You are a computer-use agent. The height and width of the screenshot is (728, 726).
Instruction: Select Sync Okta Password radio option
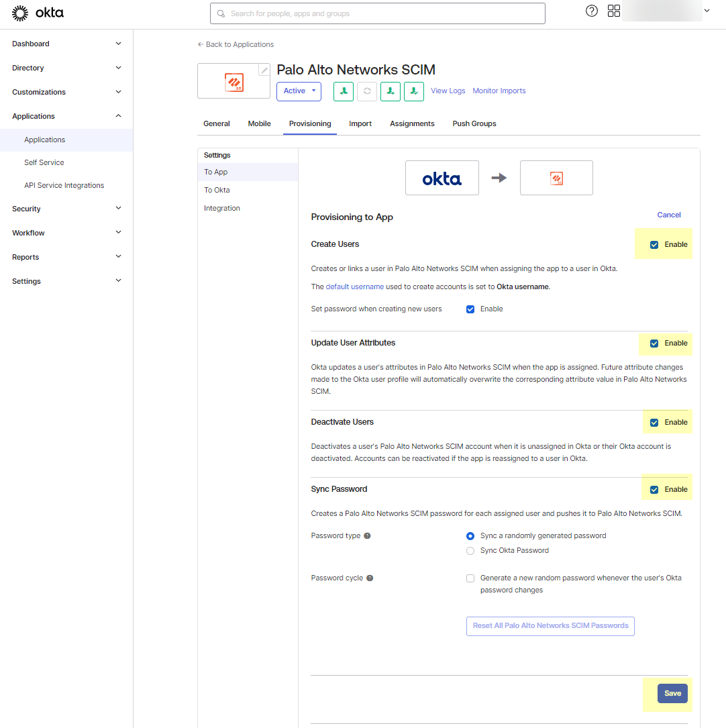pyautogui.click(x=470, y=551)
